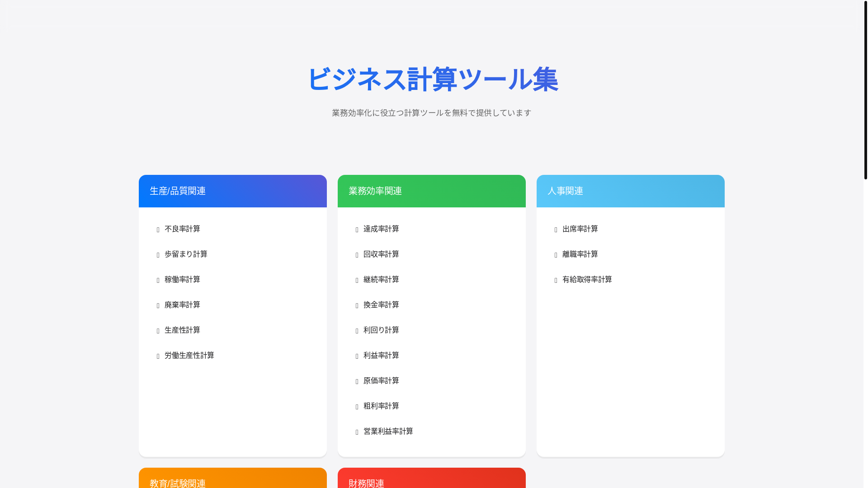The height and width of the screenshot is (488, 868).
Task: Click the bullet icon beside 回収率計算
Action: [357, 255]
